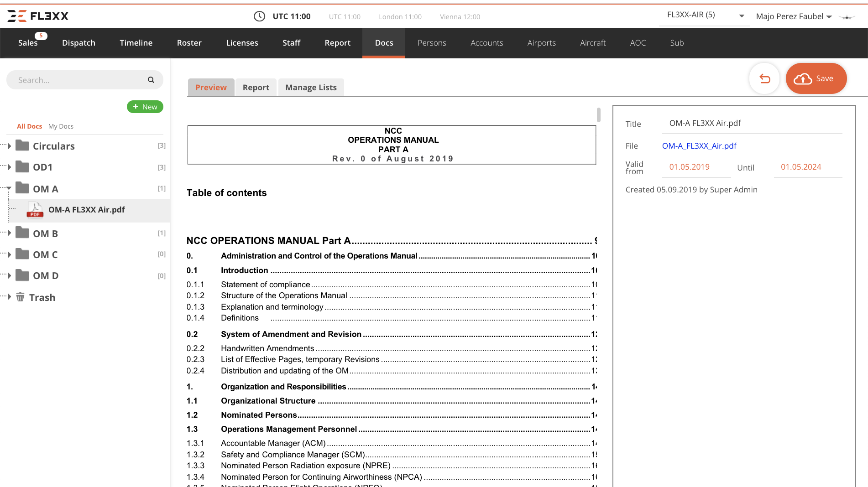Open the AOC section
Viewport: 868px width, 487px height.
click(638, 43)
